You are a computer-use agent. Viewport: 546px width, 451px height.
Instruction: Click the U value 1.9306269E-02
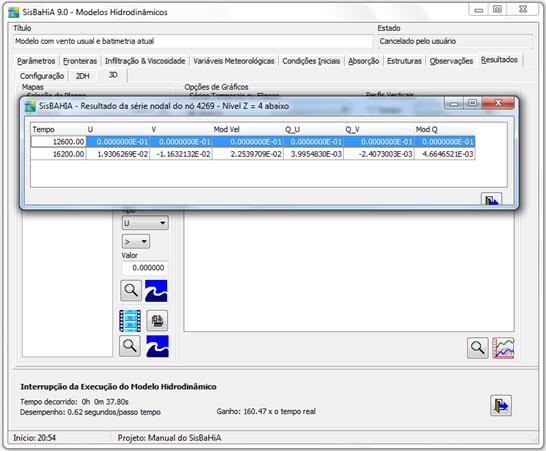pos(118,154)
